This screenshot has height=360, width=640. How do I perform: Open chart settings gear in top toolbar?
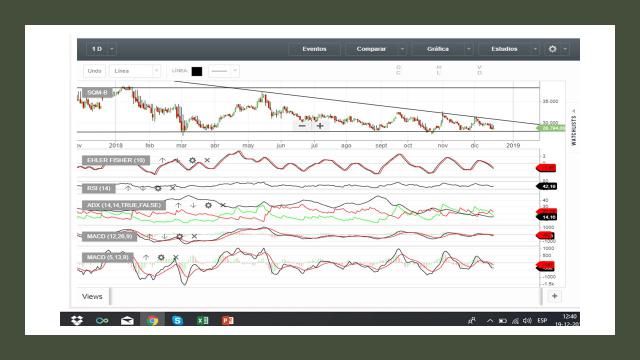(x=552, y=49)
